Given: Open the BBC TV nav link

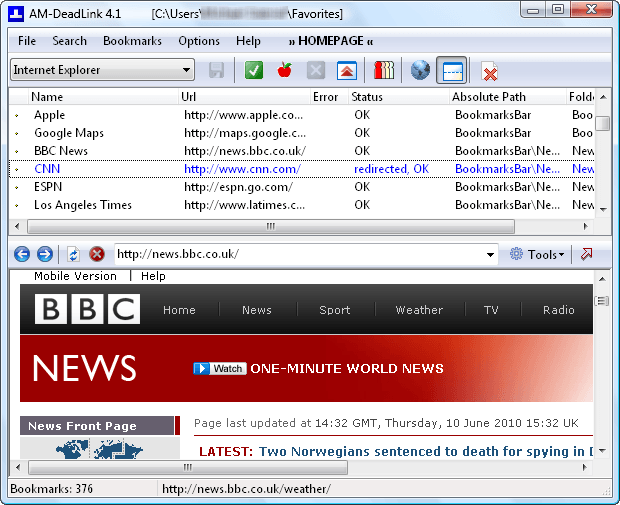Looking at the screenshot, I should [x=491, y=310].
